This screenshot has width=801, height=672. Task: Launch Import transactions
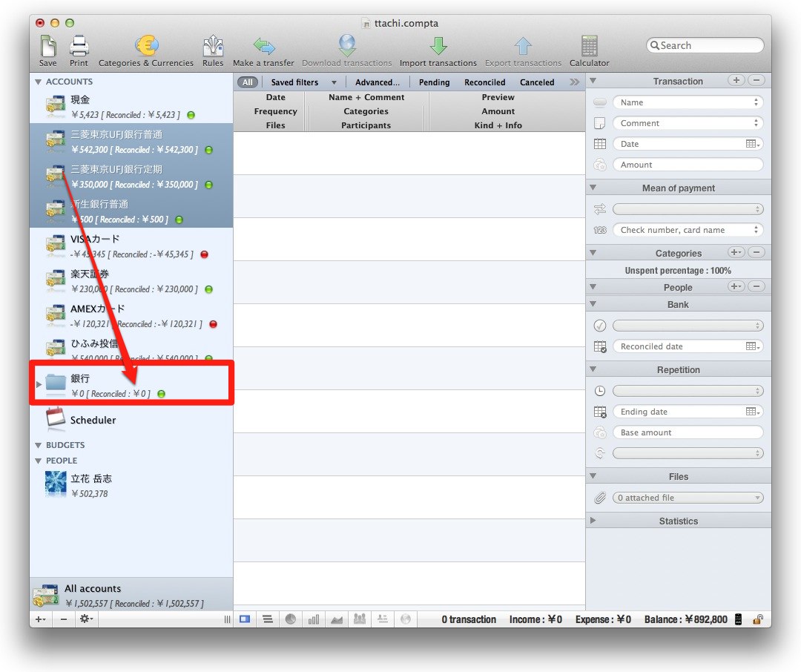[438, 47]
